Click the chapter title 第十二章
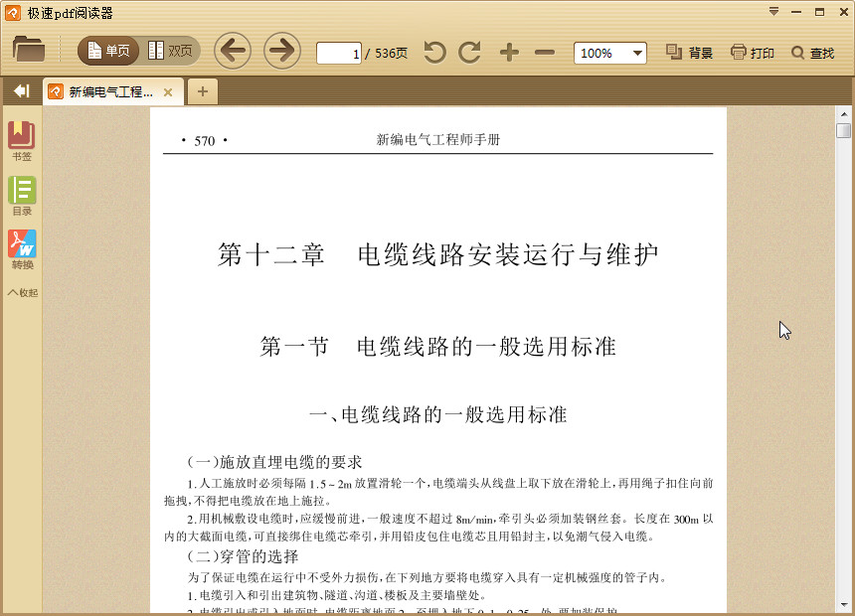The height and width of the screenshot is (616, 855). (x=271, y=254)
